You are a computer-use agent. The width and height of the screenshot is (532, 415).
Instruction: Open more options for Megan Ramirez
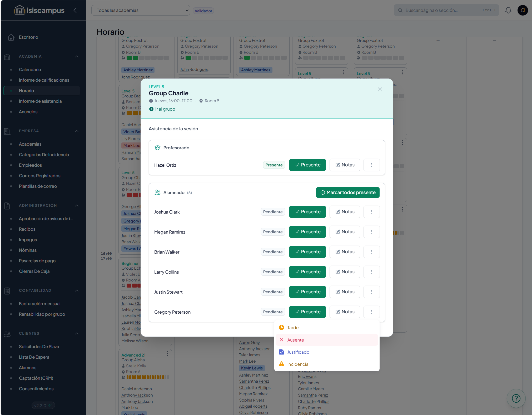pos(371,232)
